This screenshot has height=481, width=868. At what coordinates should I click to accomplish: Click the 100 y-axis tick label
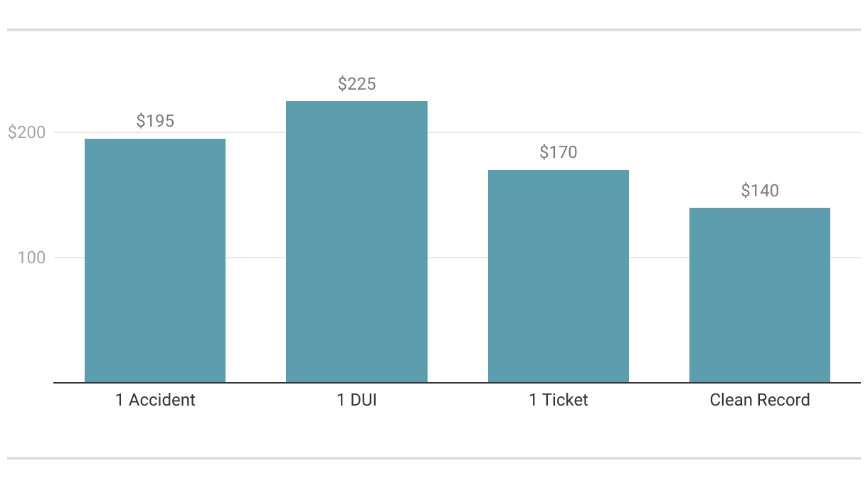click(31, 258)
